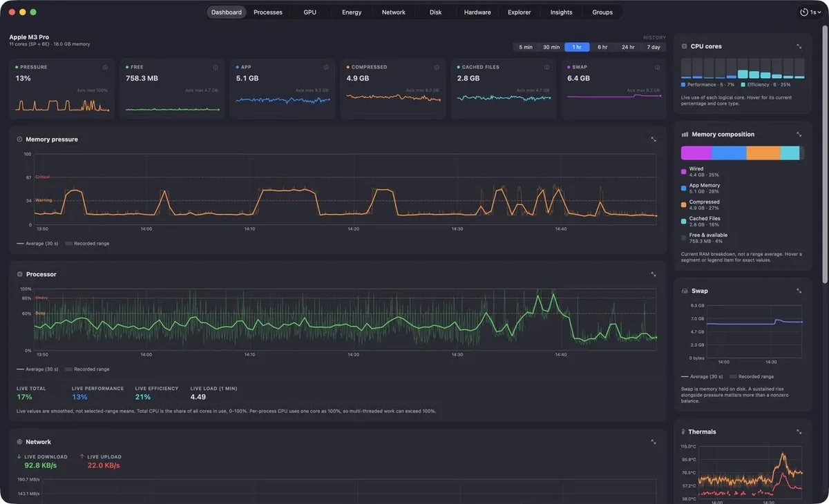This screenshot has height=504, width=829.
Task: Go to the Disk tab
Action: [435, 12]
